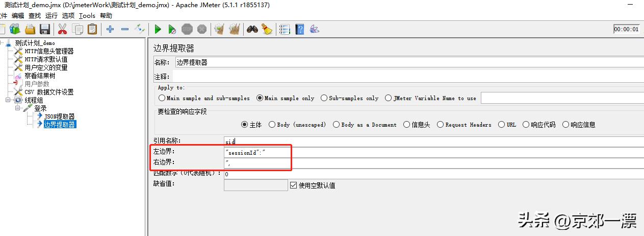Click the Clear broom with gear icon

click(219, 29)
